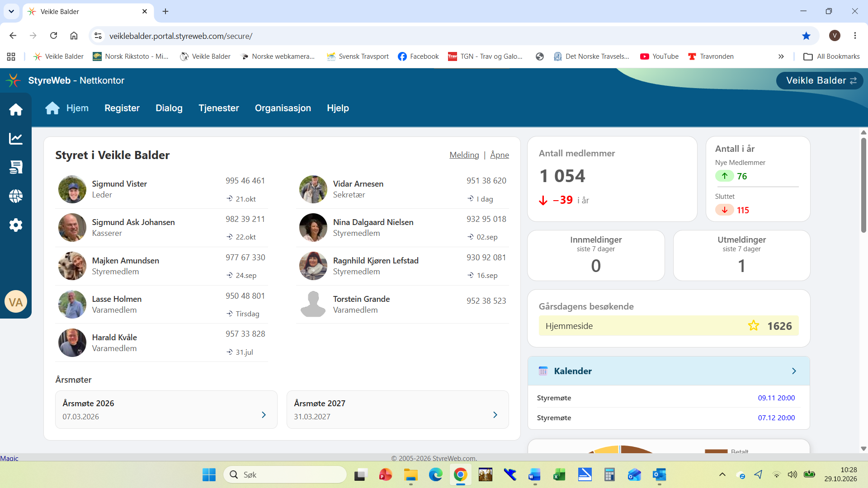Click the Melding link
868x488 pixels.
point(464,155)
